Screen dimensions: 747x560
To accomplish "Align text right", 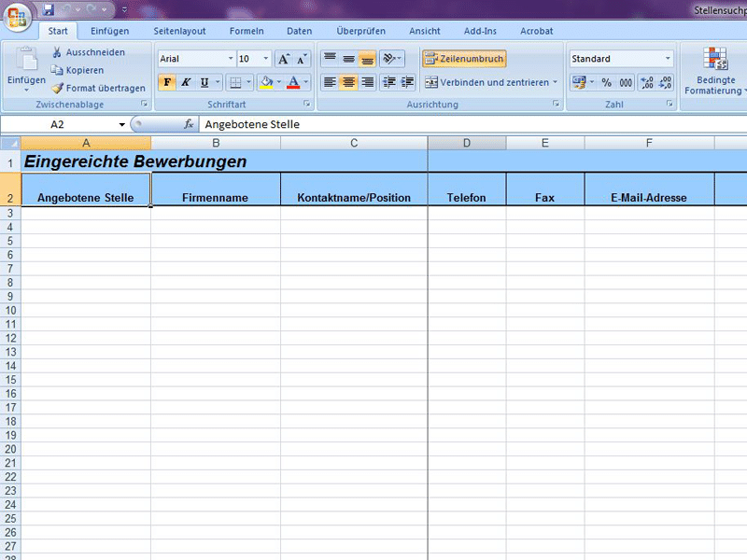I will [367, 82].
